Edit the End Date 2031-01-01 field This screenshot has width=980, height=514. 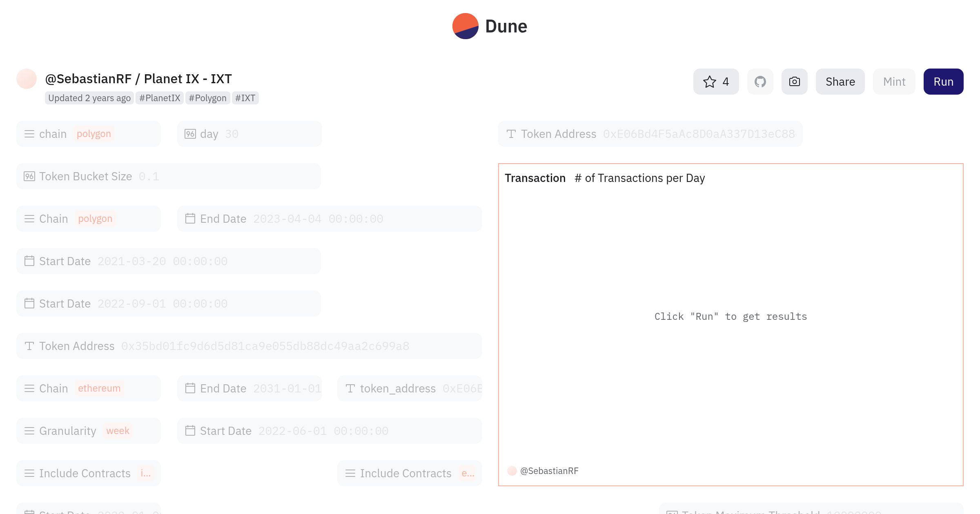pyautogui.click(x=249, y=388)
